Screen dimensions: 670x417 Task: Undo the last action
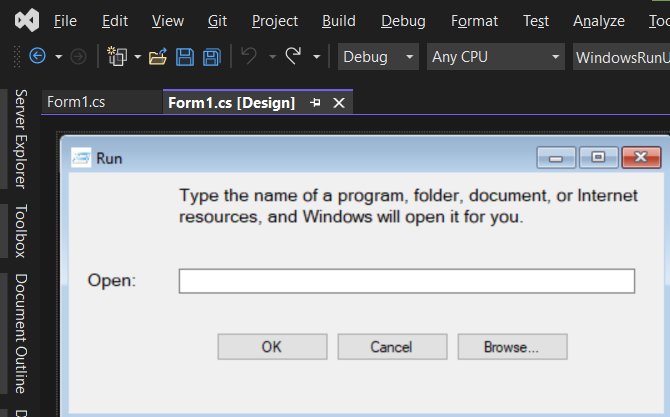pyautogui.click(x=249, y=56)
